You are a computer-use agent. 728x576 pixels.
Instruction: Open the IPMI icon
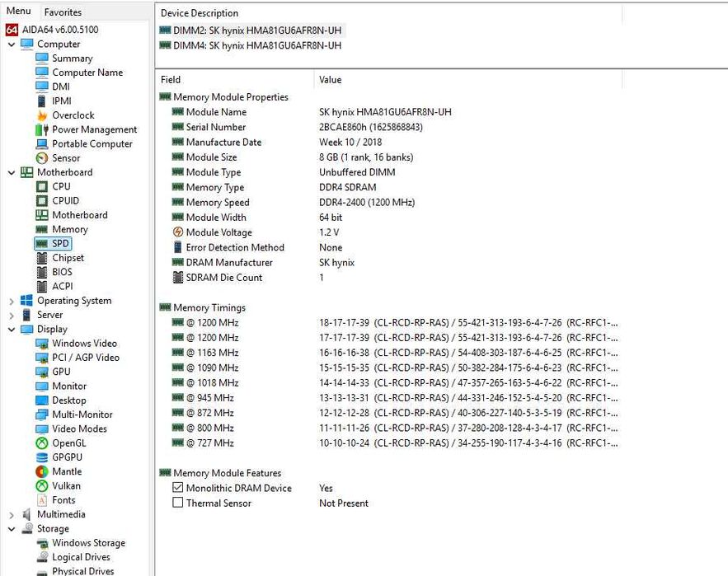point(42,101)
